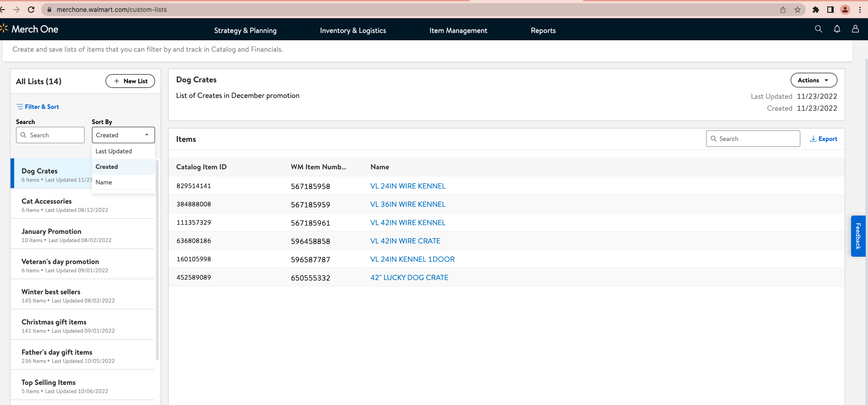Screen dimensions: 868x405
Task: Open Item Management menu
Action: pos(458,31)
